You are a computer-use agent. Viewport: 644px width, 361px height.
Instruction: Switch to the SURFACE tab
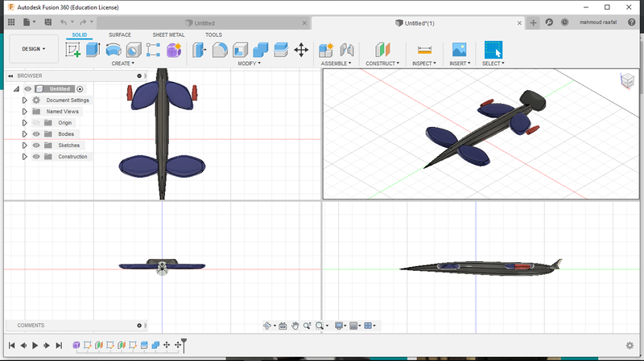[x=120, y=35]
